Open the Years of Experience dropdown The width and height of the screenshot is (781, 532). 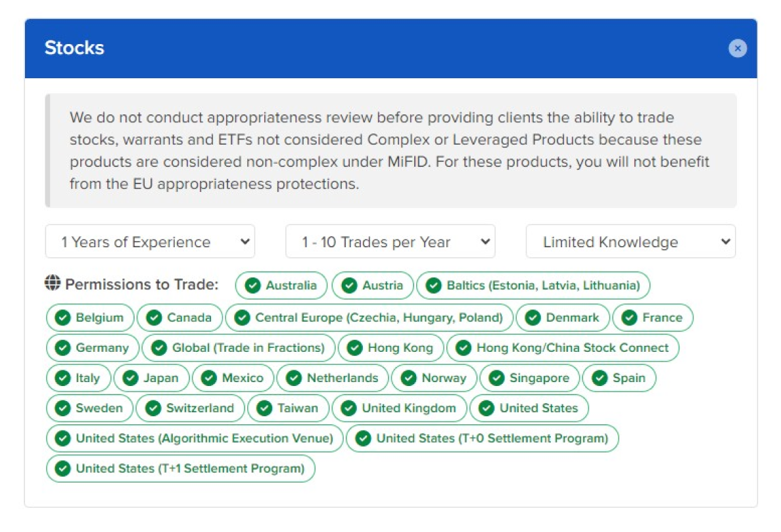(x=150, y=242)
